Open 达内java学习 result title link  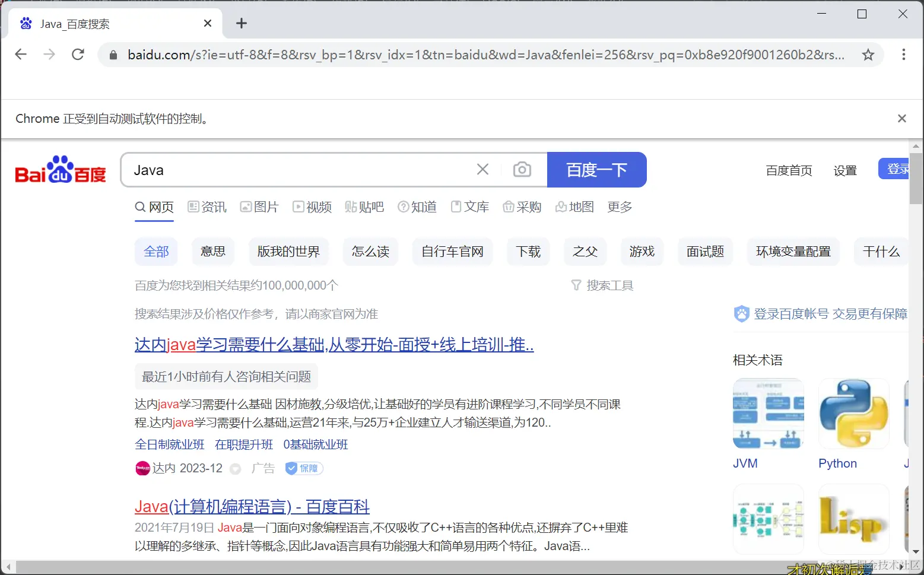[x=334, y=345]
